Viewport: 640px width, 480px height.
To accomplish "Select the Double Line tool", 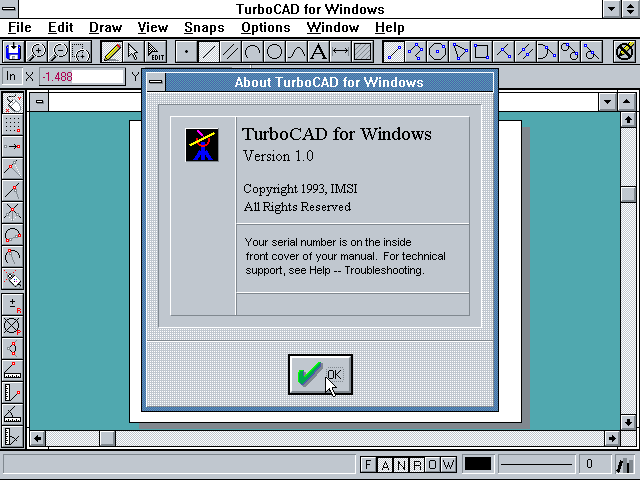I will (230, 52).
